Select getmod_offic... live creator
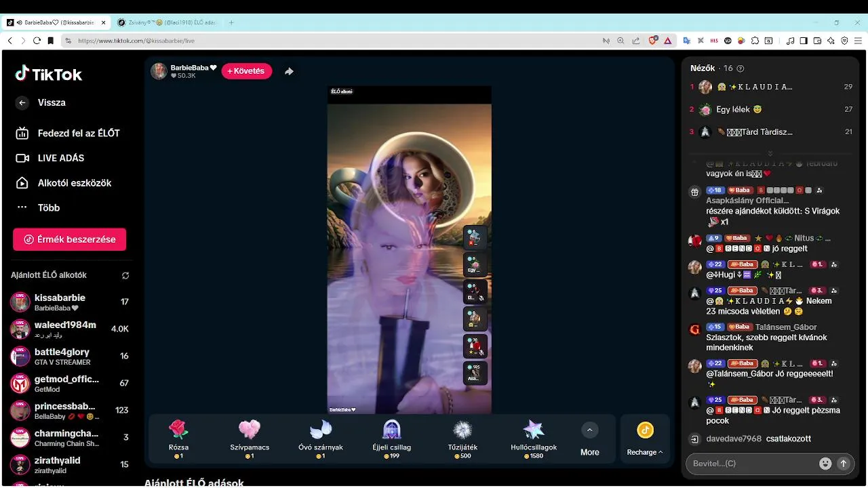The width and height of the screenshot is (868, 488). coord(69,384)
